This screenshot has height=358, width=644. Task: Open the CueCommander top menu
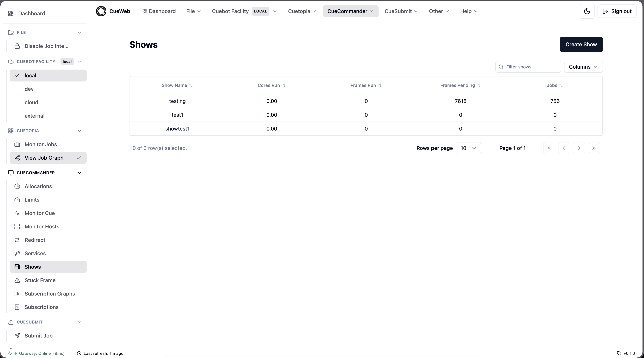pos(351,11)
